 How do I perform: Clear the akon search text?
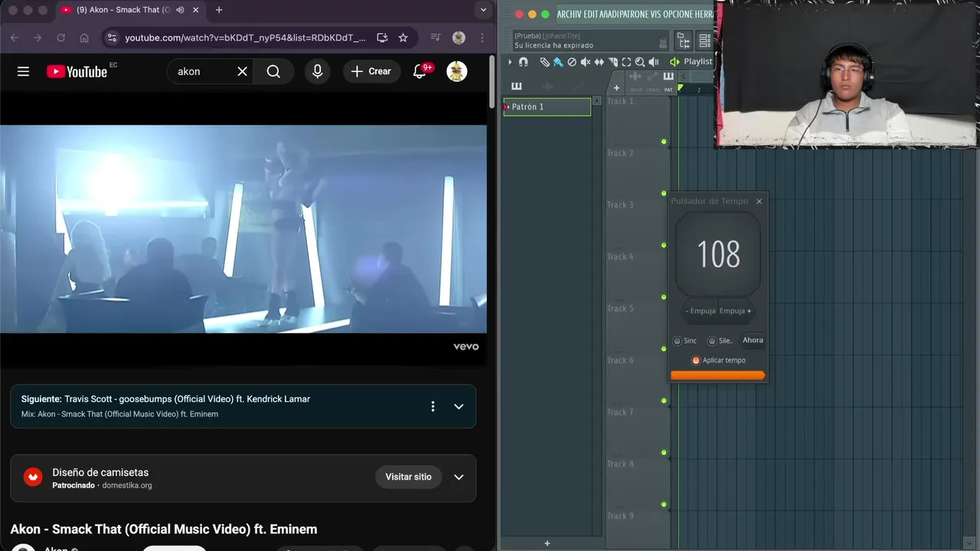[x=242, y=71]
